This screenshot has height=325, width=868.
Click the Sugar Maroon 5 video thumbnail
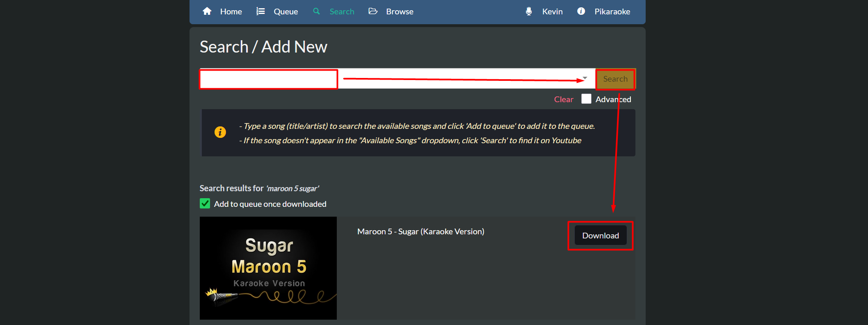click(268, 268)
